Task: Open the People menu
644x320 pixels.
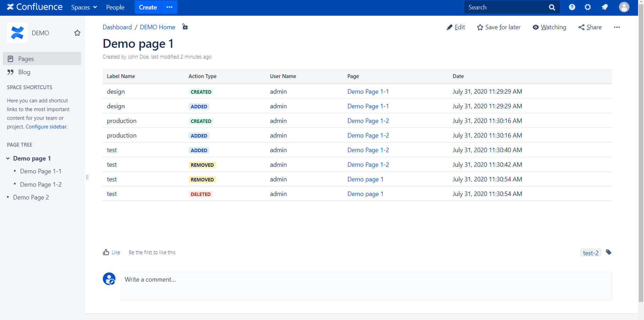Action: click(115, 7)
